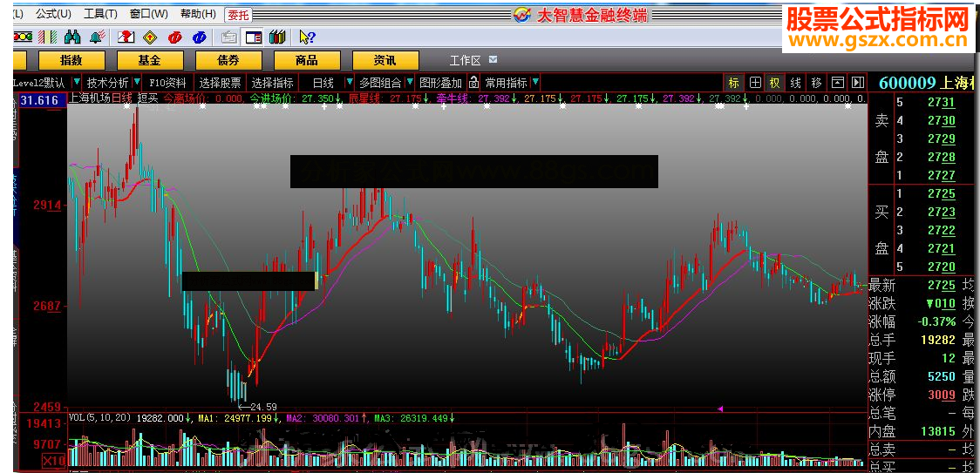This screenshot has height=473, width=980.
Task: Click the 总额 5250 value
Action: click(x=942, y=376)
